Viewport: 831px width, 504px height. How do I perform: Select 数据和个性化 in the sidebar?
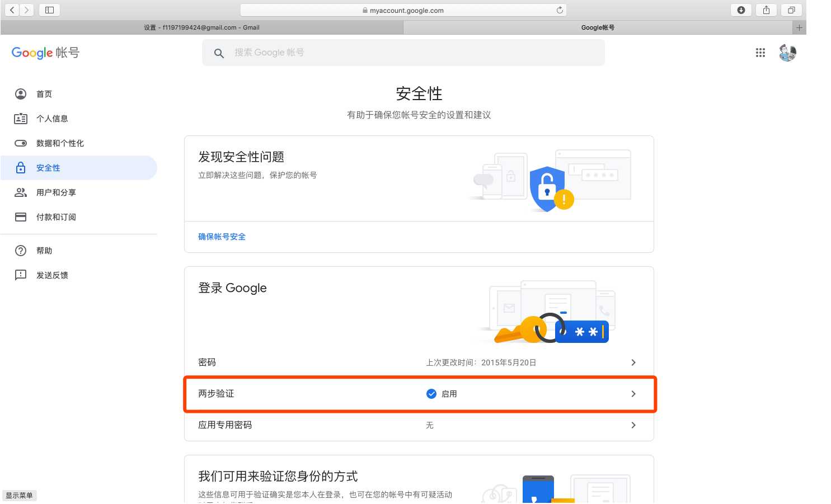pos(79,143)
